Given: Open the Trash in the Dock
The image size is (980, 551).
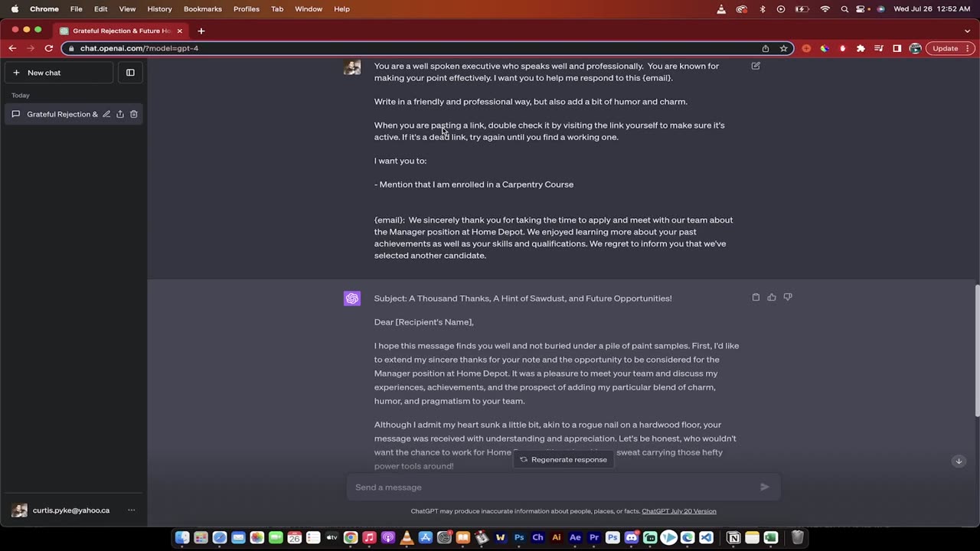Looking at the screenshot, I should pos(797,538).
